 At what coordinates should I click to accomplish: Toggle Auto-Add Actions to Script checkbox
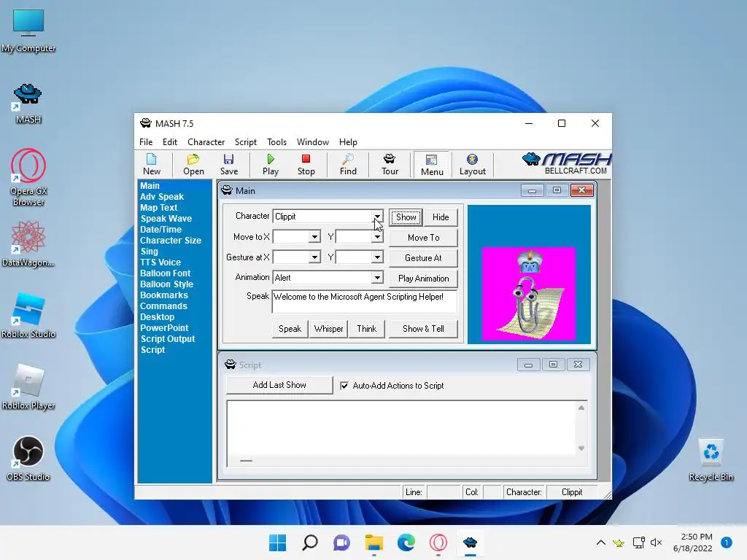pyautogui.click(x=344, y=386)
